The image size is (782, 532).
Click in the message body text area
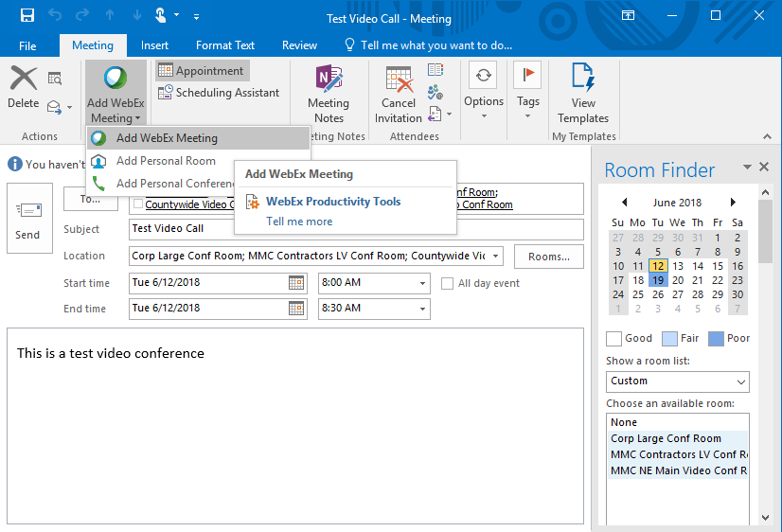(295, 426)
